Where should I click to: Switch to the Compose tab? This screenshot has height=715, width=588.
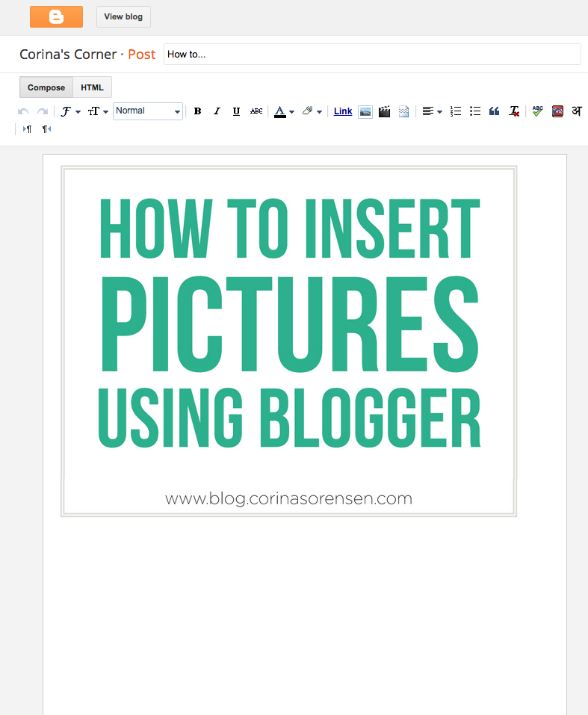tap(46, 87)
